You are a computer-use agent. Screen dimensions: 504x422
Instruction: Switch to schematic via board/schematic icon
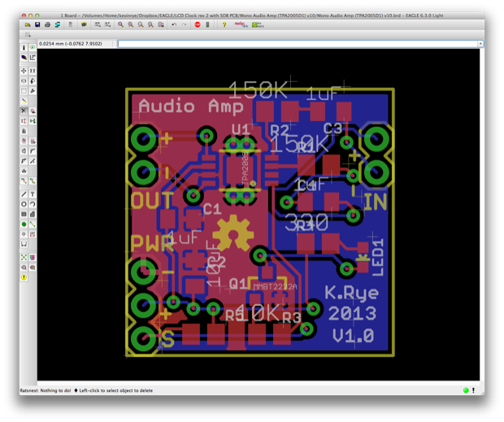coord(71,24)
